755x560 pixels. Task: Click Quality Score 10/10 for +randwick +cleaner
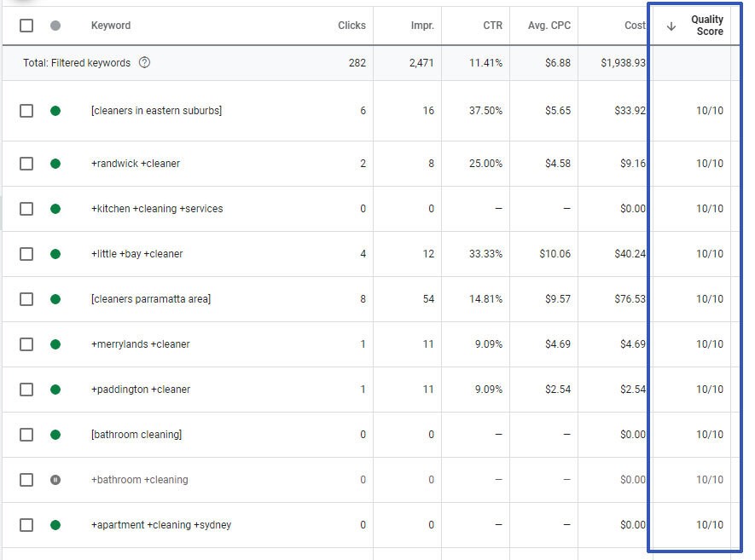[710, 164]
